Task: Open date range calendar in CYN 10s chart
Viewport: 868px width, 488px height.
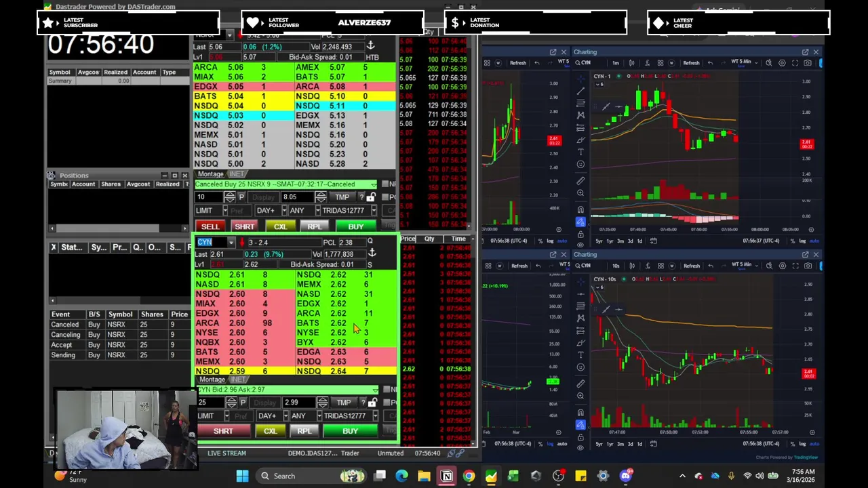Action: click(653, 444)
